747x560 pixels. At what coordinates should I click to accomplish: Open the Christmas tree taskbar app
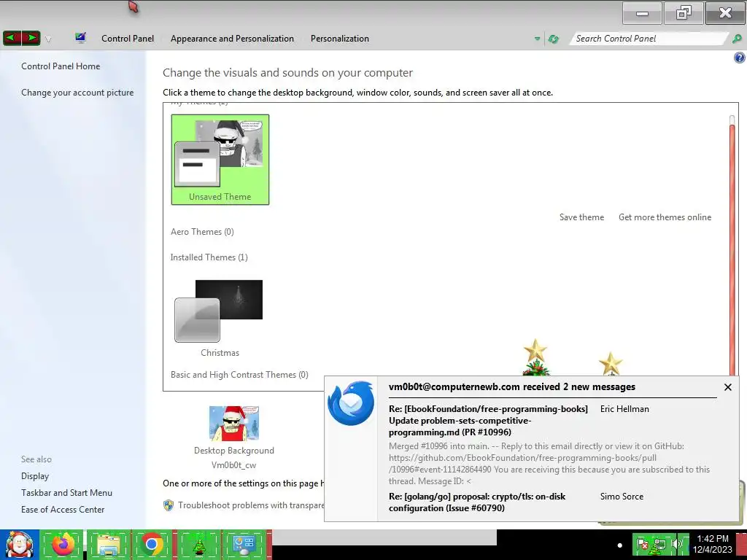[198, 544]
